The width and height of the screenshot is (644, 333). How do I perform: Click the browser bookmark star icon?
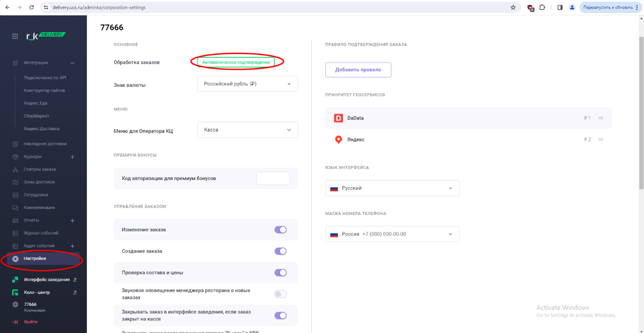(x=513, y=7)
